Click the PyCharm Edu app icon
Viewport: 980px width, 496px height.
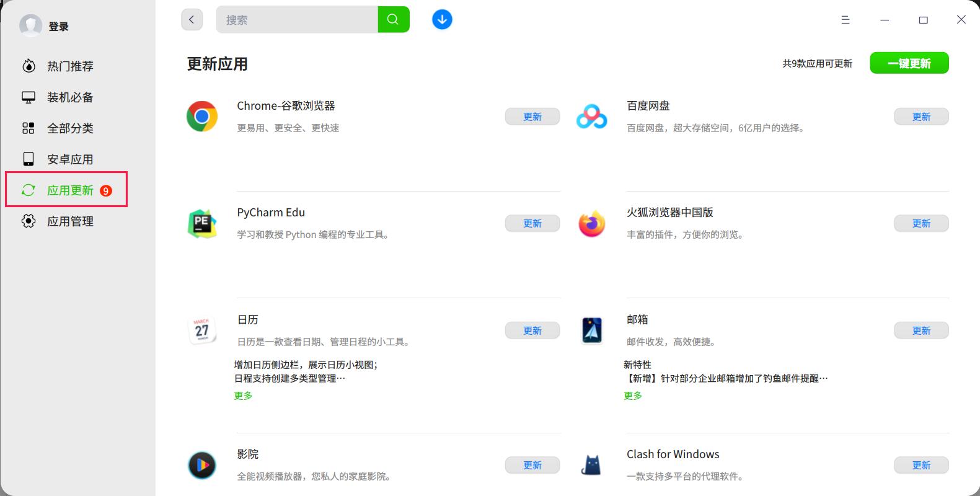point(201,223)
